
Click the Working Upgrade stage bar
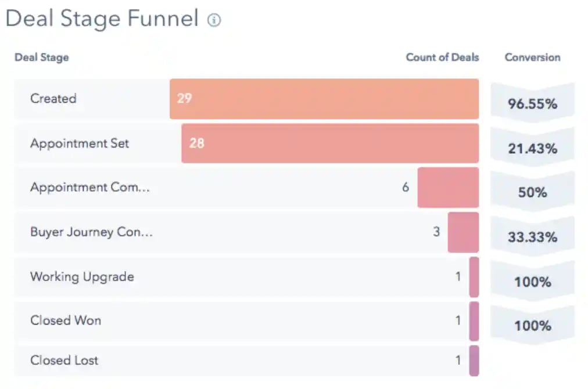click(474, 277)
